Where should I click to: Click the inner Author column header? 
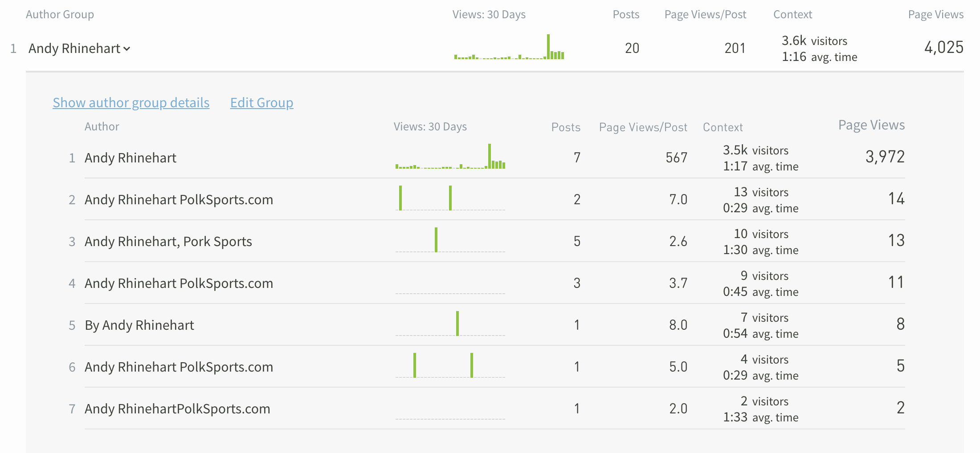click(x=102, y=127)
